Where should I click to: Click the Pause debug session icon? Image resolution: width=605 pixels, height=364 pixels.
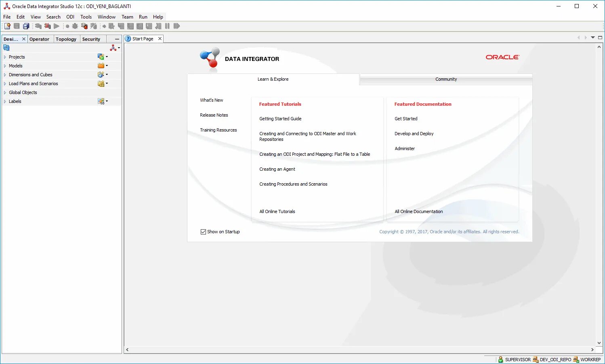click(x=167, y=26)
